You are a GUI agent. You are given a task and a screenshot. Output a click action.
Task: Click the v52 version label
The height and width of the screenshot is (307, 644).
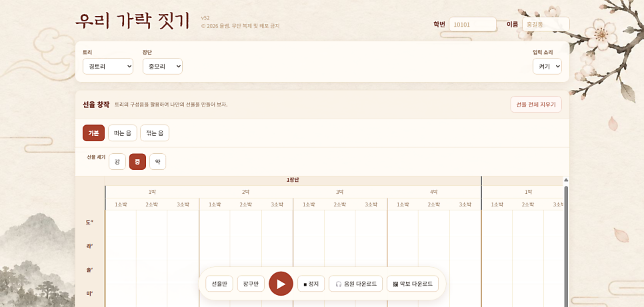[x=205, y=18]
